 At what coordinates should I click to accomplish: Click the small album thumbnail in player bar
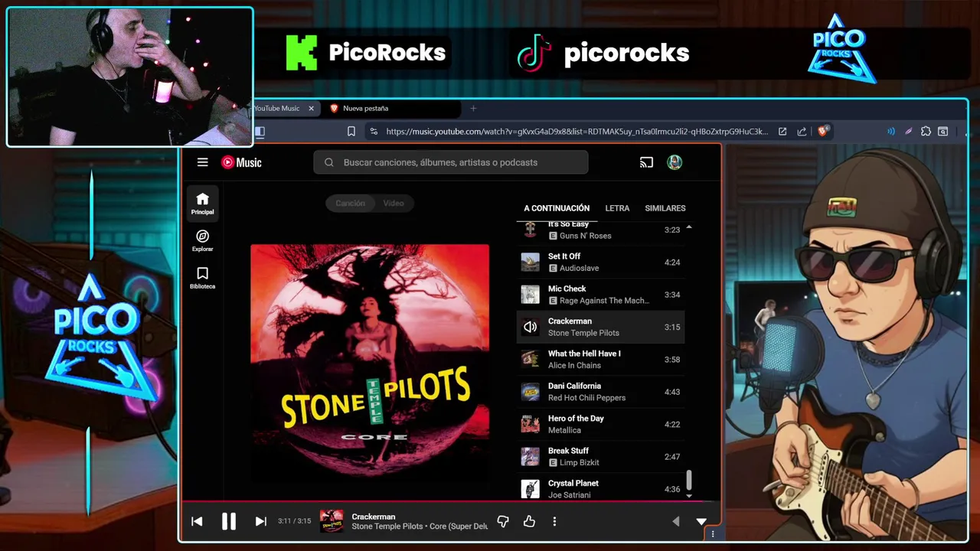coord(332,521)
